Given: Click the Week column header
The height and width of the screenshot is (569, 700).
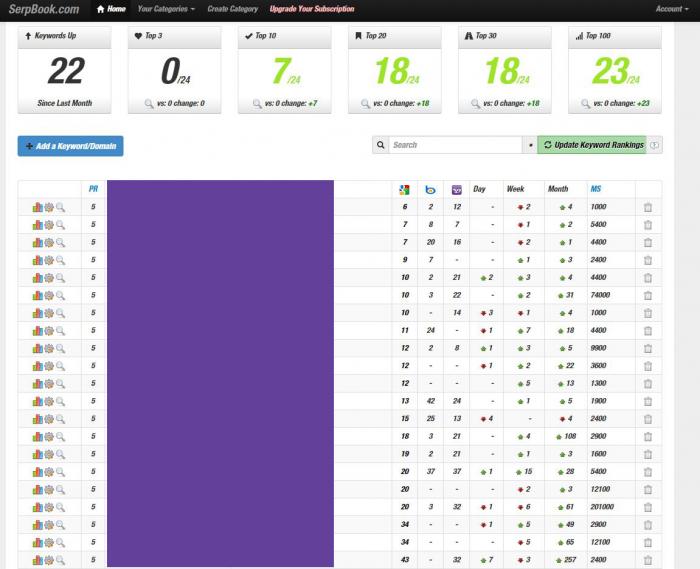Looking at the screenshot, I should [515, 189].
